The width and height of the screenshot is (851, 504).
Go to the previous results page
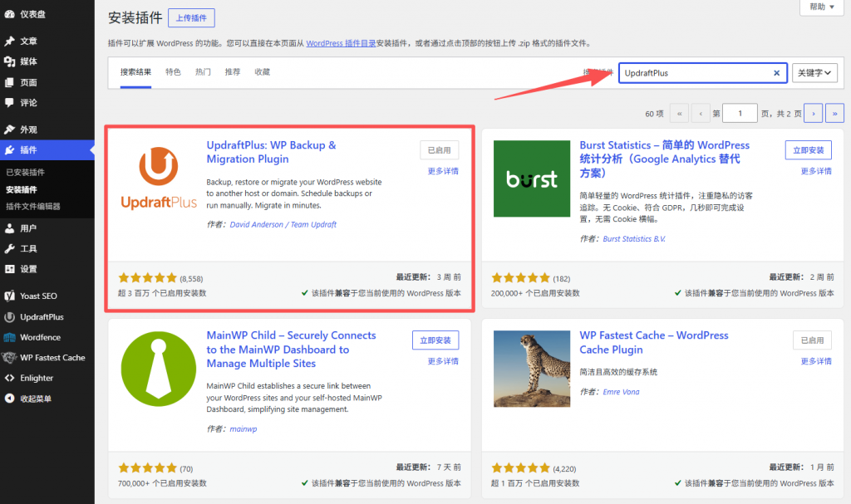click(701, 114)
